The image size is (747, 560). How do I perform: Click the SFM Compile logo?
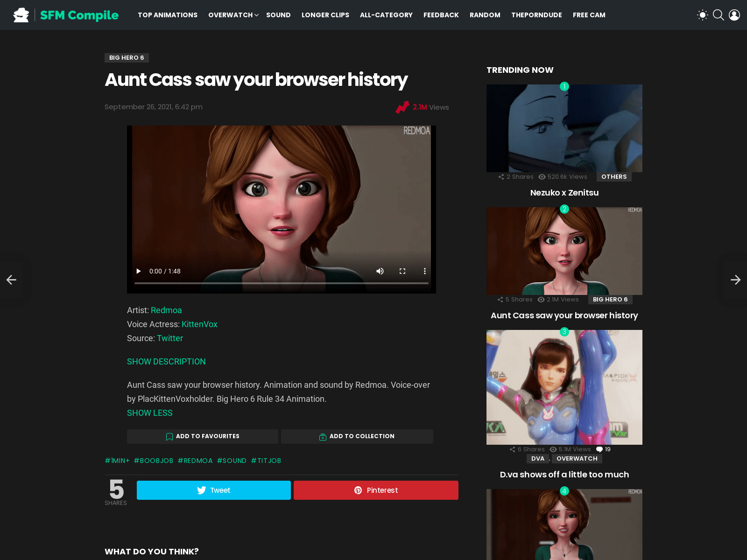(66, 15)
